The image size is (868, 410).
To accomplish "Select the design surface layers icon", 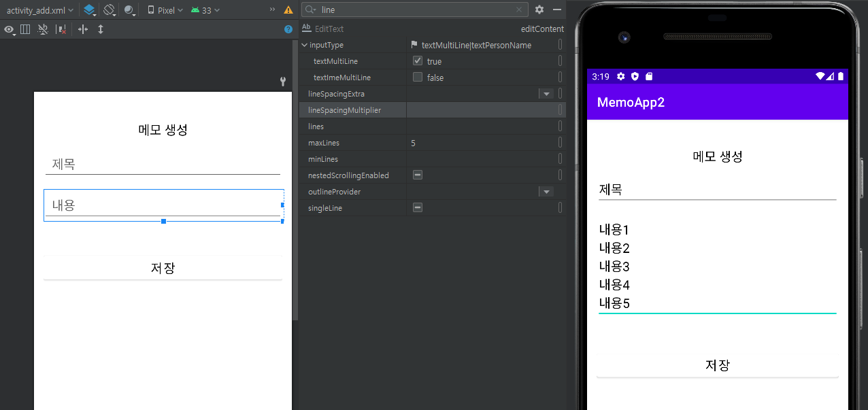I will [90, 10].
